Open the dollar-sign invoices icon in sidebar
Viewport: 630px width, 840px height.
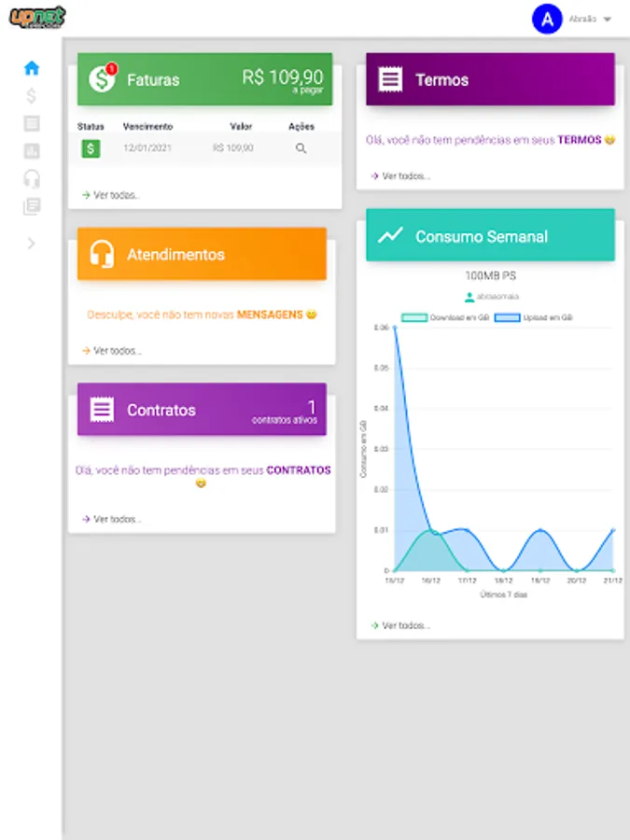click(32, 96)
